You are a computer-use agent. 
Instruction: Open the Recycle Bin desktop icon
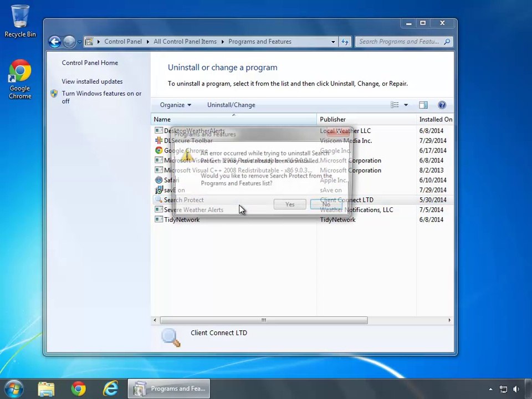[20, 21]
